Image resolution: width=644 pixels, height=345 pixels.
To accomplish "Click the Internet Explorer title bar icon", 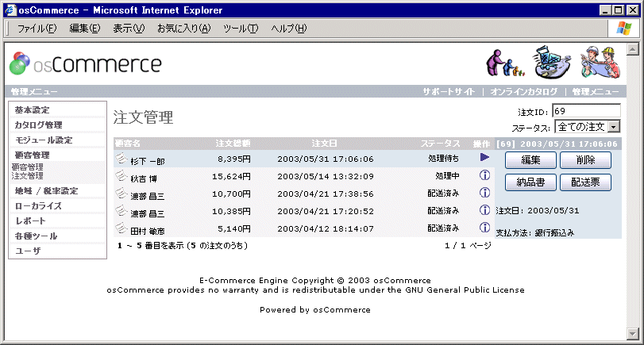I will coord(10,10).
